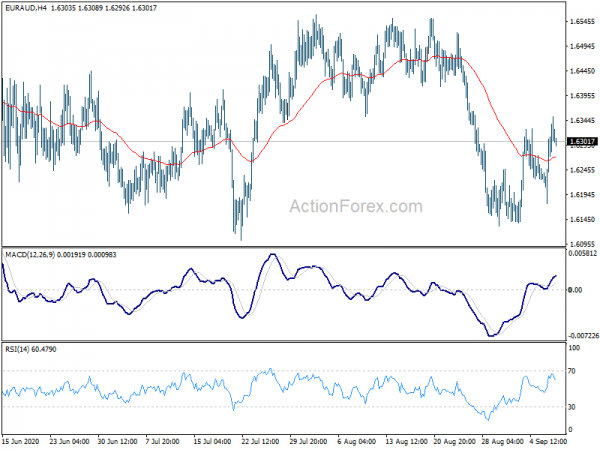Click the 15 Jul 04:00 time label

point(212,441)
